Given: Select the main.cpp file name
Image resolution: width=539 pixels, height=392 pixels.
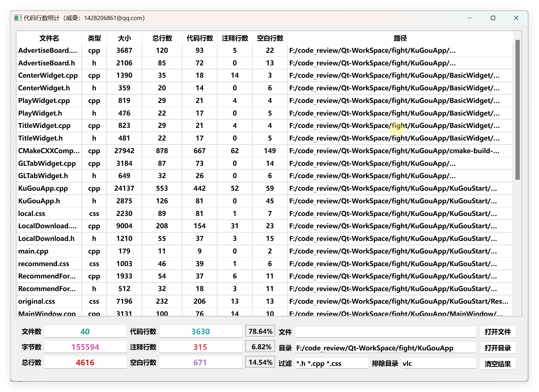Looking at the screenshot, I should [33, 251].
